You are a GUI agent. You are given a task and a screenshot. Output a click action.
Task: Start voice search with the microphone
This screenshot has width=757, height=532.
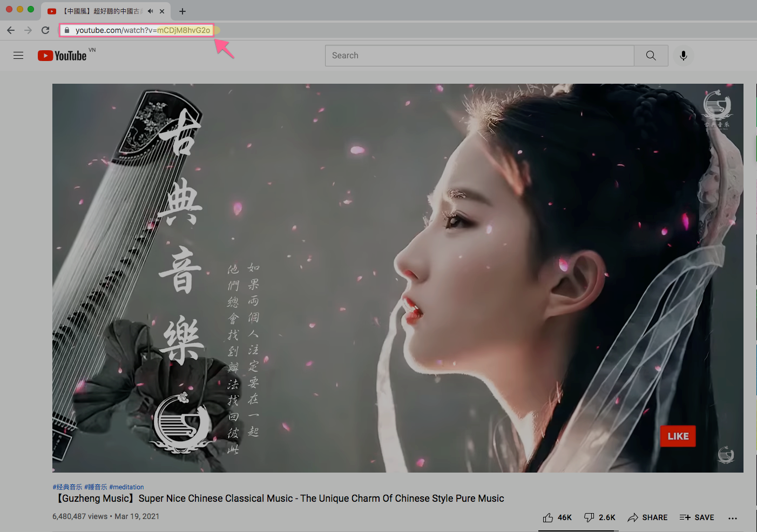(x=684, y=56)
